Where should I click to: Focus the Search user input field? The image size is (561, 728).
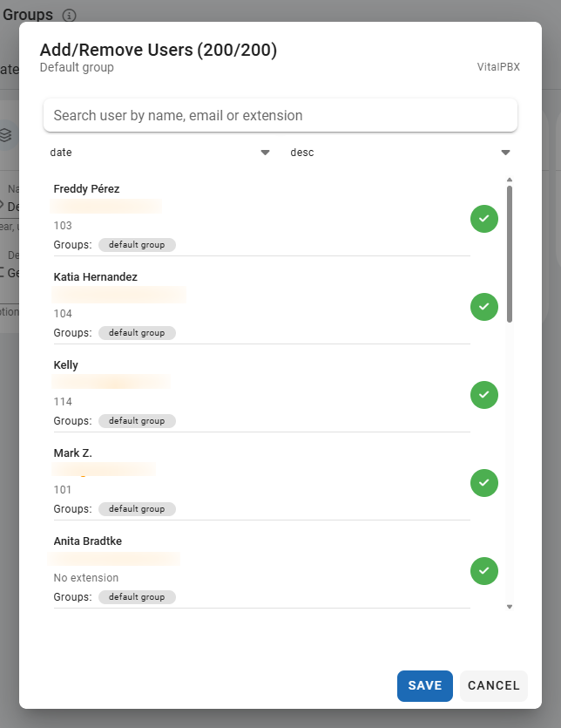(x=280, y=116)
